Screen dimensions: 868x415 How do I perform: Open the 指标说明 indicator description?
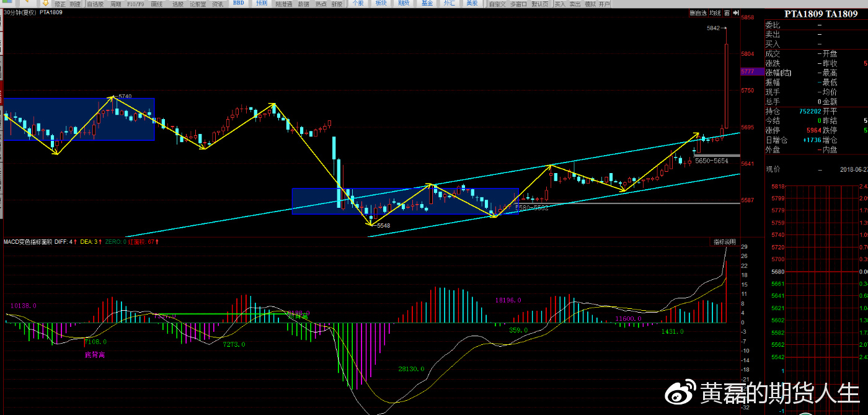point(724,242)
